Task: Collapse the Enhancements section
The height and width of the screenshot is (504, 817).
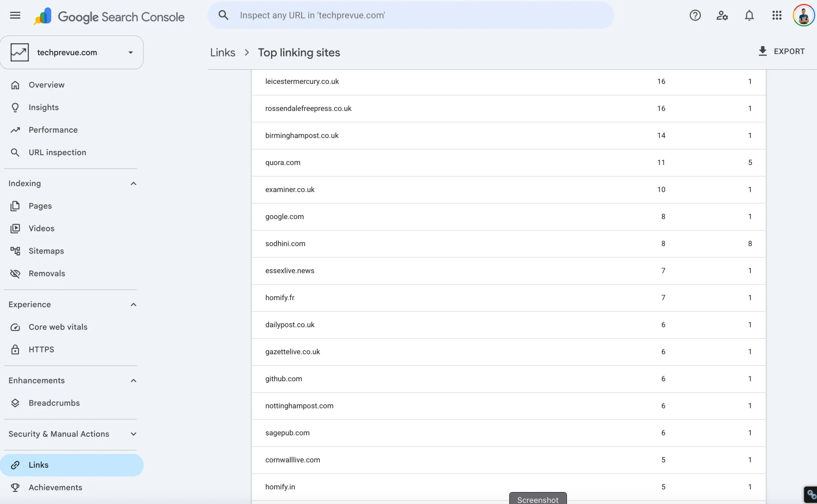Action: 133,381
